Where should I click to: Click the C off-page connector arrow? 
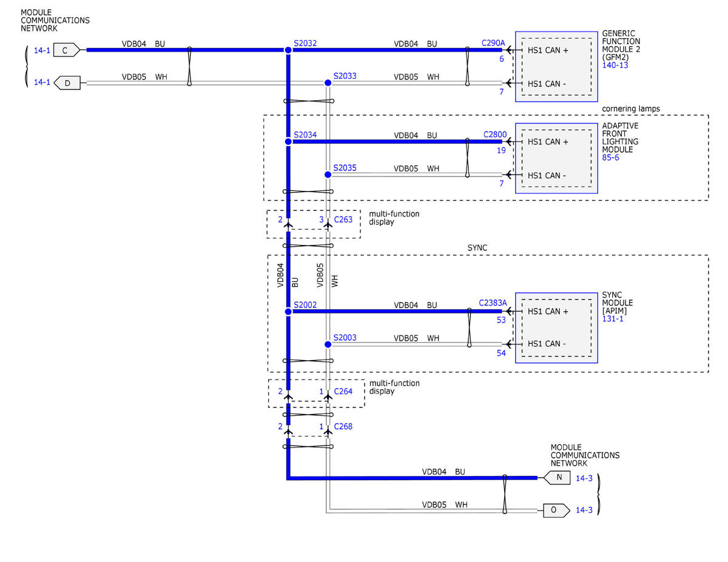pyautogui.click(x=67, y=50)
